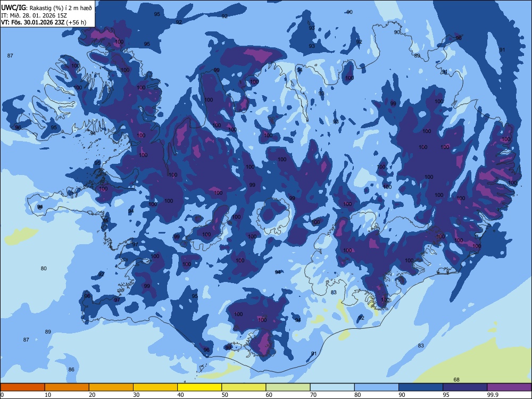Click the '(+56 h)' forecast offset text
The height and width of the screenshot is (399, 532).
click(x=76, y=22)
